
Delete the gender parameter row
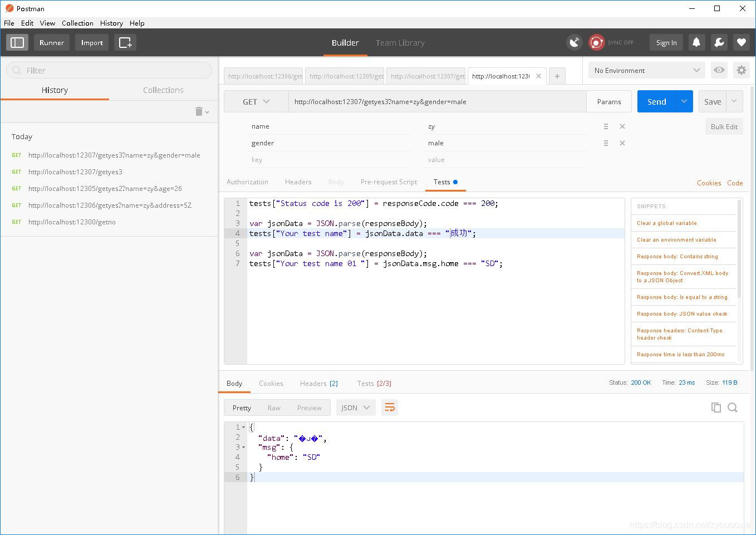coord(622,143)
